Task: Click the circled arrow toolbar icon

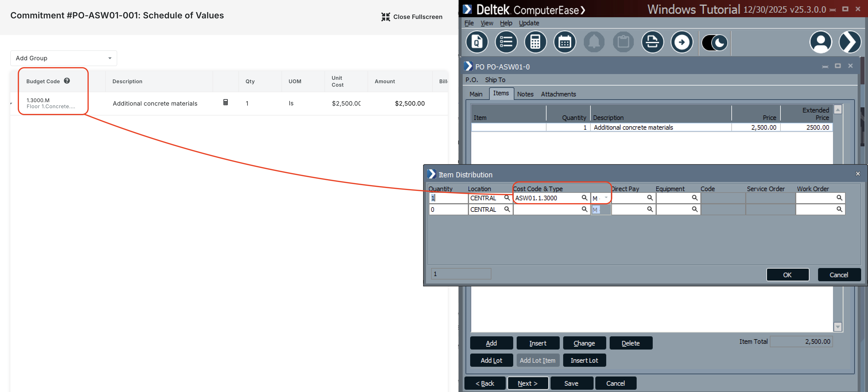Action: click(682, 42)
